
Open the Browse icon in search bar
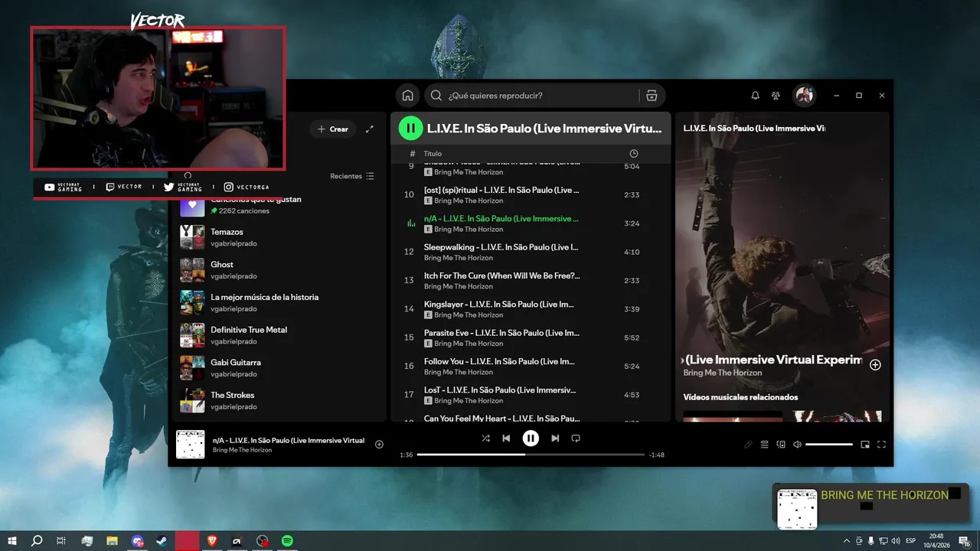point(652,96)
